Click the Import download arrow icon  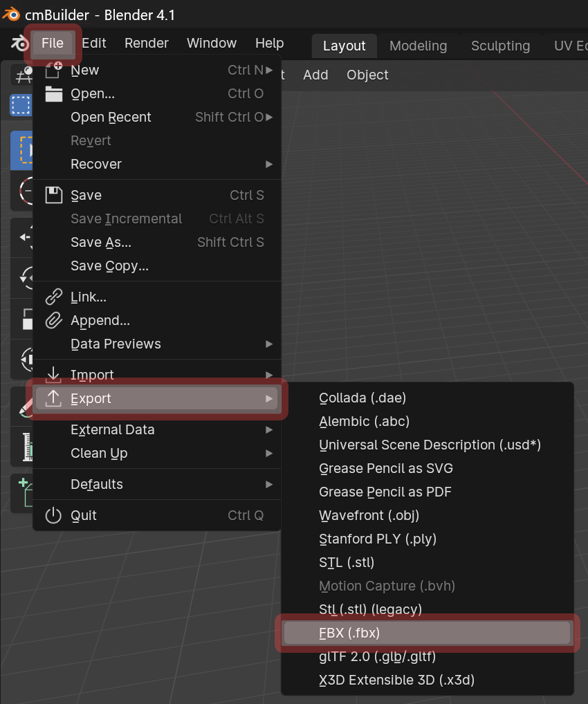(x=54, y=375)
